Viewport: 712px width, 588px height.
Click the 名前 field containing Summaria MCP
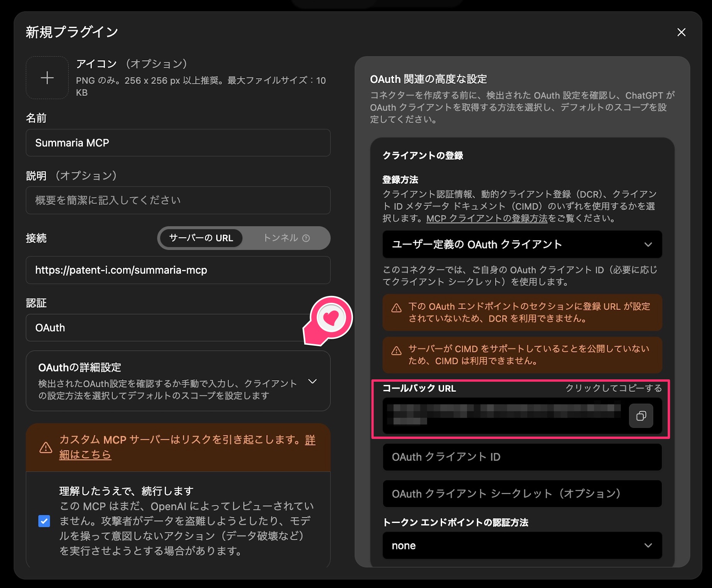[178, 143]
